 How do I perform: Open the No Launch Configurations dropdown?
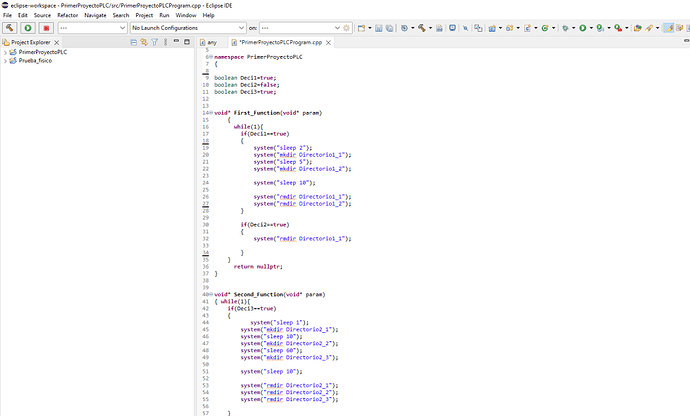click(186, 28)
